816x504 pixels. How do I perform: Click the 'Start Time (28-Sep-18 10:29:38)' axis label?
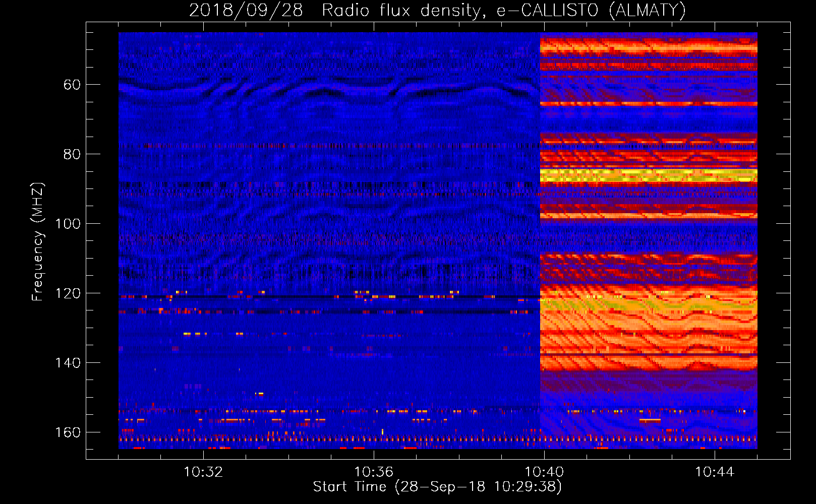[437, 487]
